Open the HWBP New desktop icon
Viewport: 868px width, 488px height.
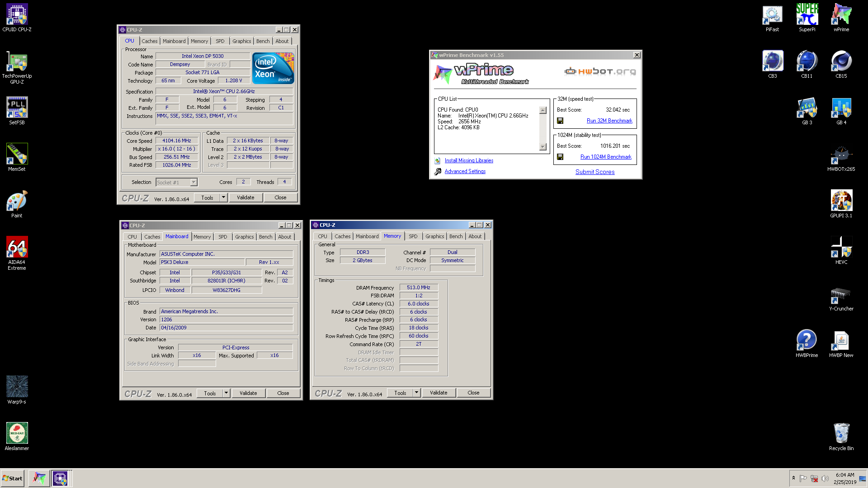click(841, 343)
